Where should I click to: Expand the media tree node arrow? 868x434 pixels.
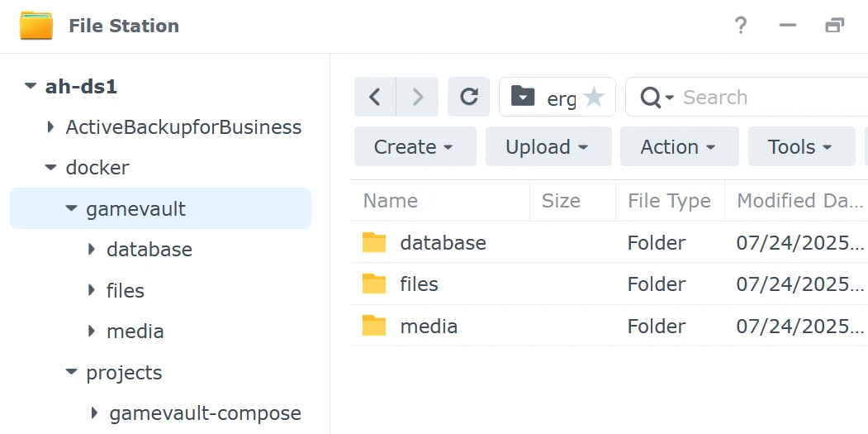[x=92, y=331]
